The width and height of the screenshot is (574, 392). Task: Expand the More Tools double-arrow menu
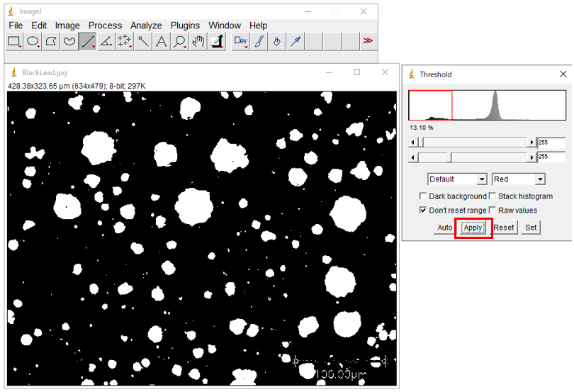coord(368,42)
